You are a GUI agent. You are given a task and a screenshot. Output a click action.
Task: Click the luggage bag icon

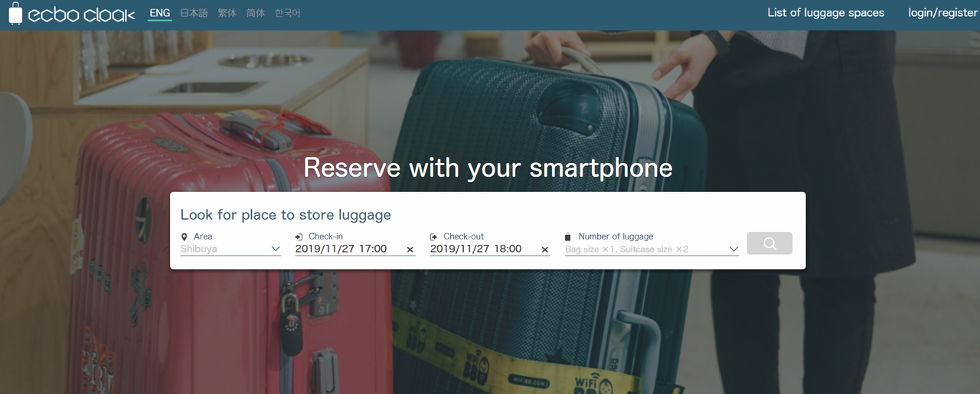568,237
